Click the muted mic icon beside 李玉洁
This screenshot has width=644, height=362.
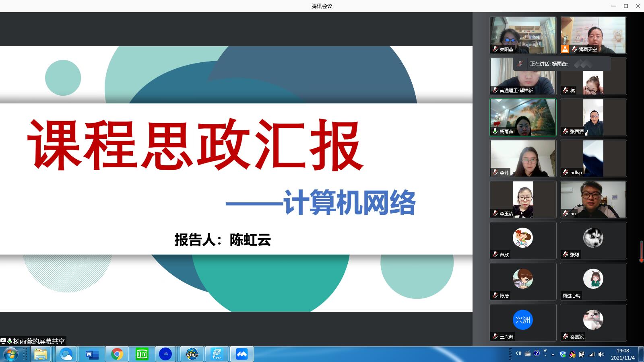(x=495, y=213)
